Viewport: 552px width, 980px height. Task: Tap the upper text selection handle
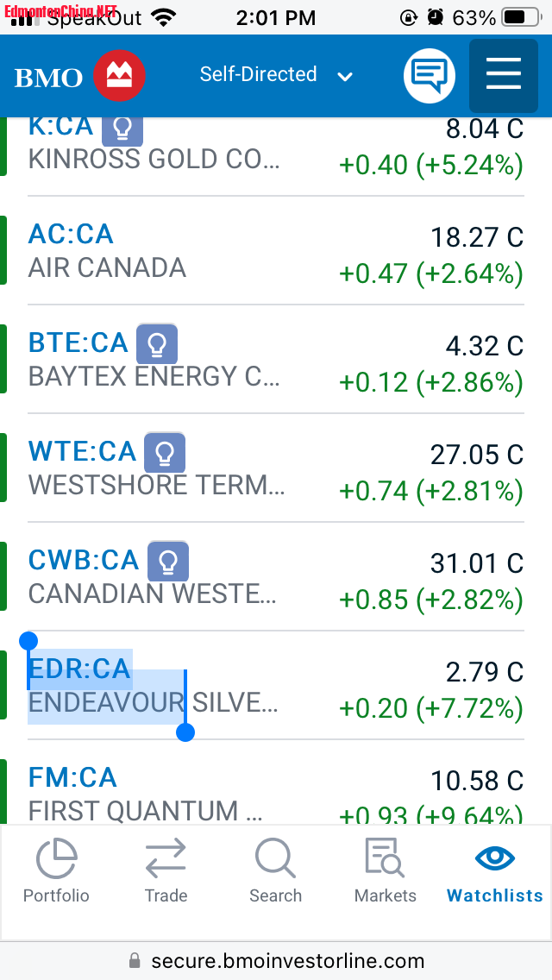click(x=28, y=641)
